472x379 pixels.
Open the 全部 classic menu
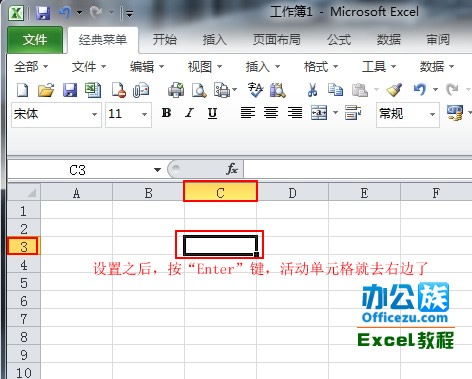(31, 67)
